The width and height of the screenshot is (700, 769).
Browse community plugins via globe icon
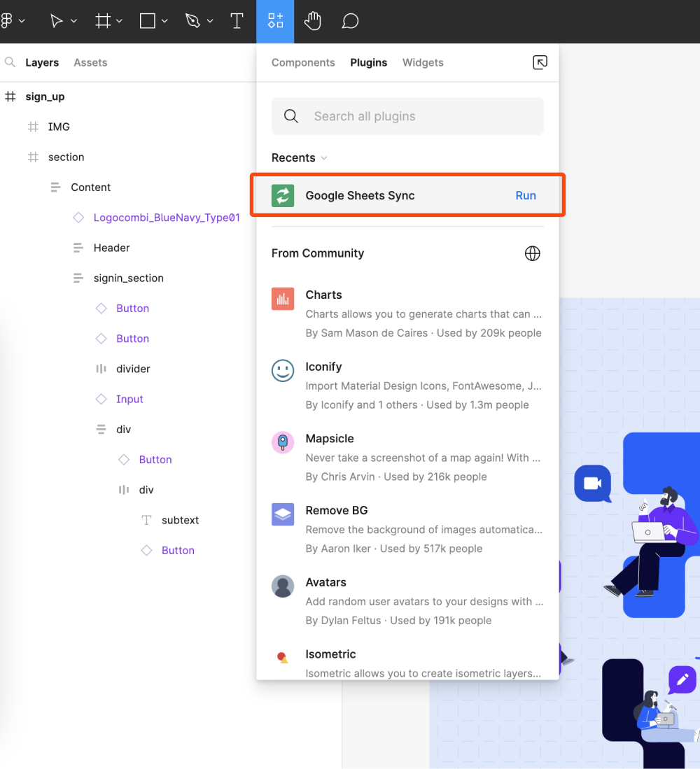[532, 253]
